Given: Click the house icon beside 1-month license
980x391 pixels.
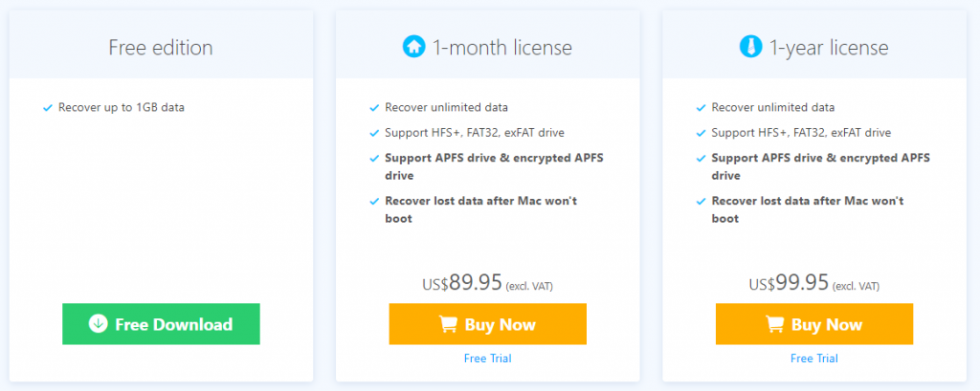Looking at the screenshot, I should coord(413,47).
